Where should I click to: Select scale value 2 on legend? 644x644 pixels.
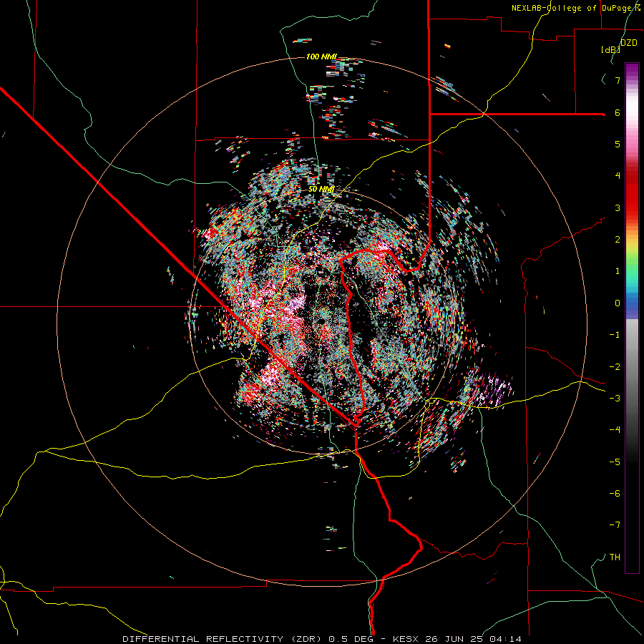(618, 240)
